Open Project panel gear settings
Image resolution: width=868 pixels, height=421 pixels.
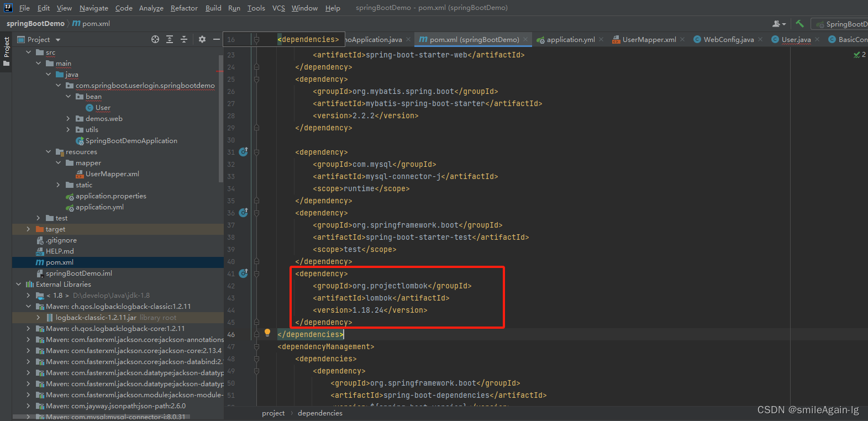[202, 39]
